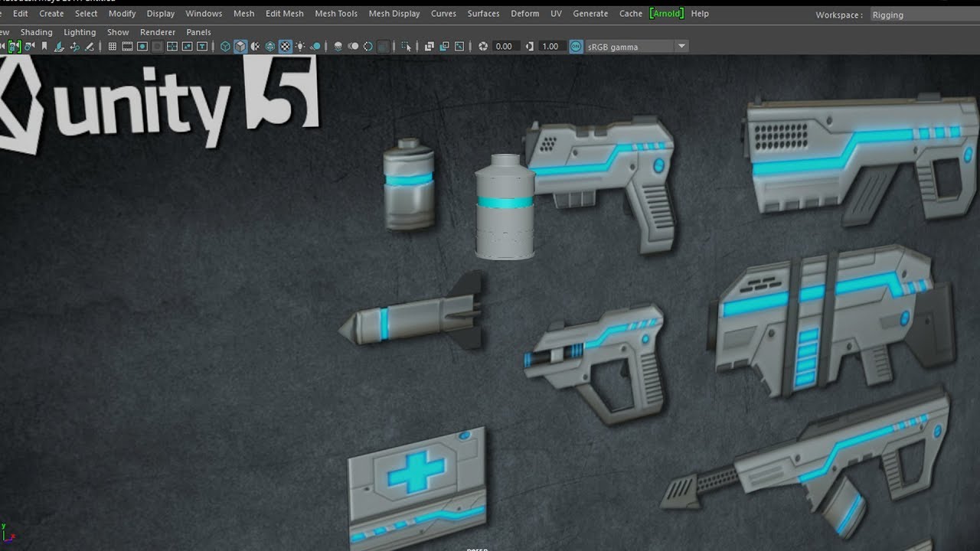
Task: Toggle the viewport grid icon
Action: pos(113,47)
